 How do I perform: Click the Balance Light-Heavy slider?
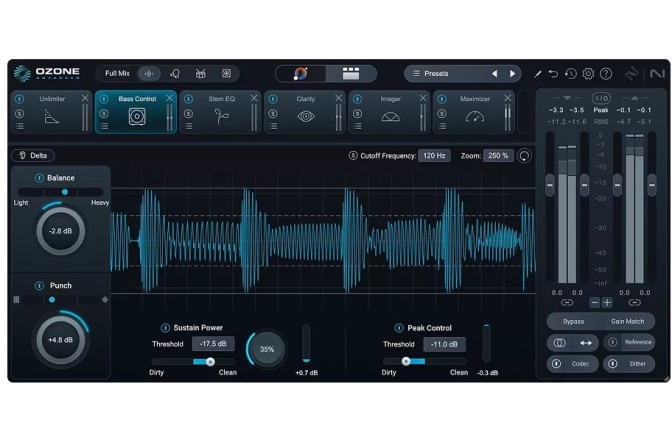[60, 192]
